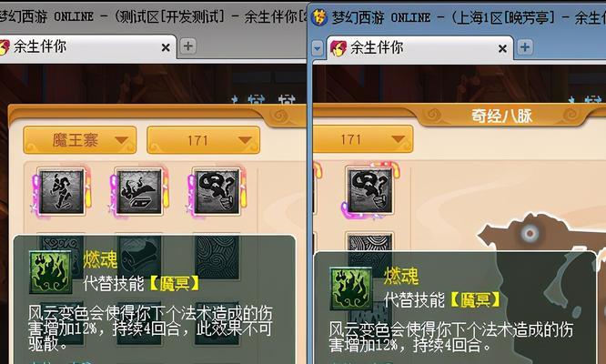
Task: Select the swirling cloud skill icon in left window
Action: pyautogui.click(x=217, y=192)
